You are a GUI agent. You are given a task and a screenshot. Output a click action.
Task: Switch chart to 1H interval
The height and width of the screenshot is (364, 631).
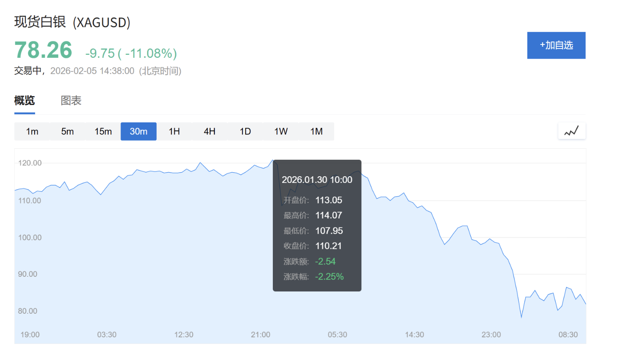[x=174, y=132]
